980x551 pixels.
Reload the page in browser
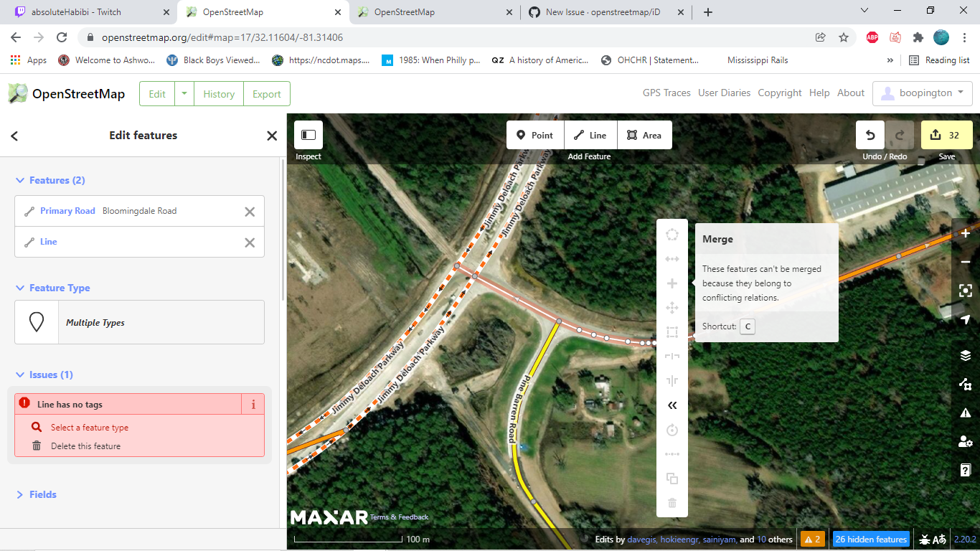click(62, 37)
